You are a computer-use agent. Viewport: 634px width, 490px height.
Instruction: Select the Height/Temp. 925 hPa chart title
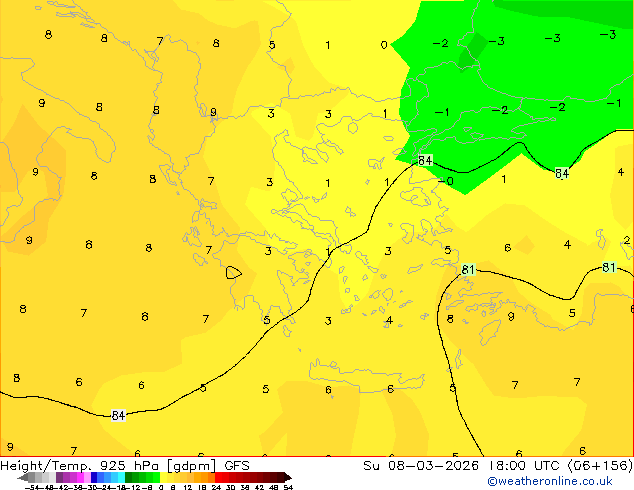pyautogui.click(x=125, y=466)
